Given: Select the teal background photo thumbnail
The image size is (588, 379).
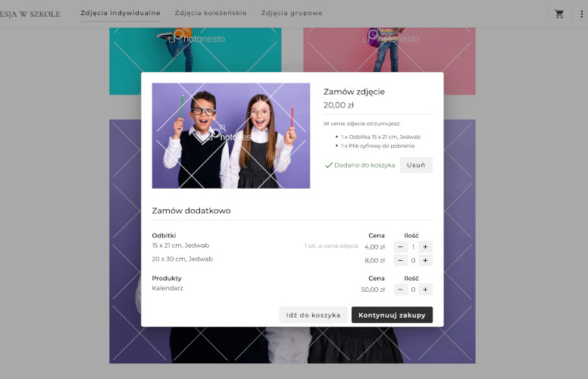Looking at the screenshot, I should [x=195, y=49].
